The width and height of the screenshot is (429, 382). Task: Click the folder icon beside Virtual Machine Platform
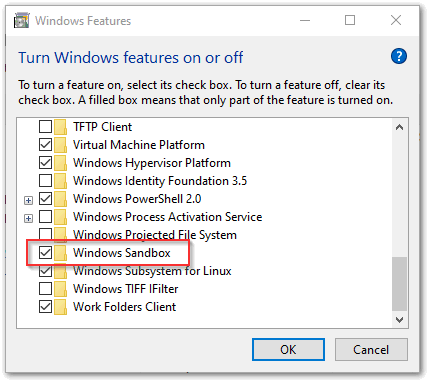pyautogui.click(x=60, y=145)
